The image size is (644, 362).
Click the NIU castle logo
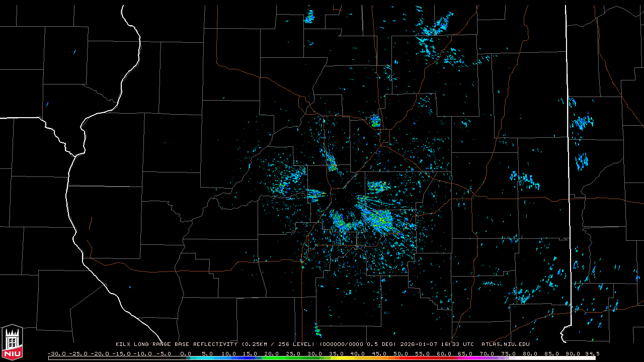[12, 342]
